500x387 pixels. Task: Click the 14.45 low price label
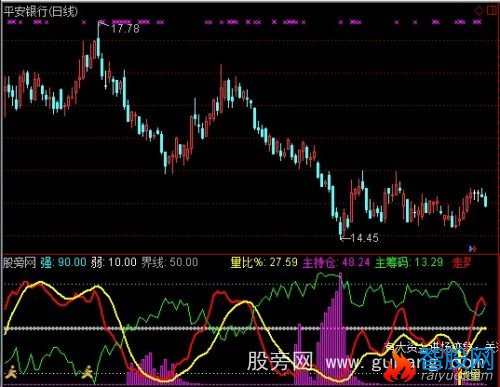[364, 238]
